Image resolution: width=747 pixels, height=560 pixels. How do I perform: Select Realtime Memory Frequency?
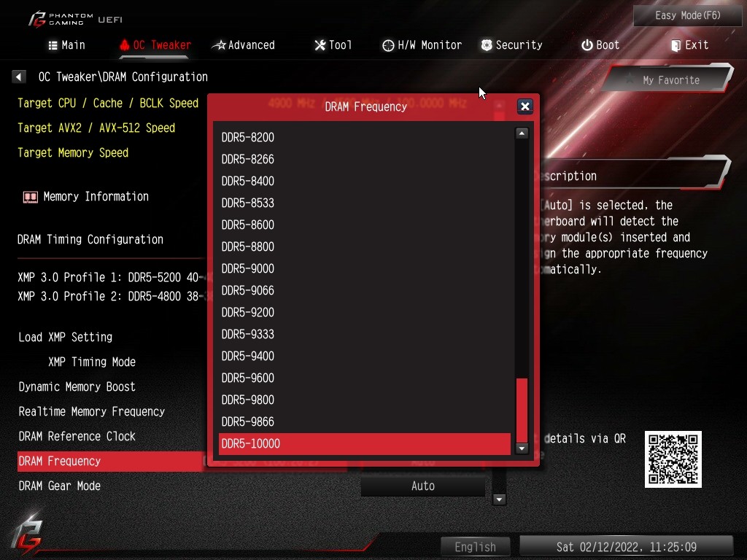tap(91, 411)
